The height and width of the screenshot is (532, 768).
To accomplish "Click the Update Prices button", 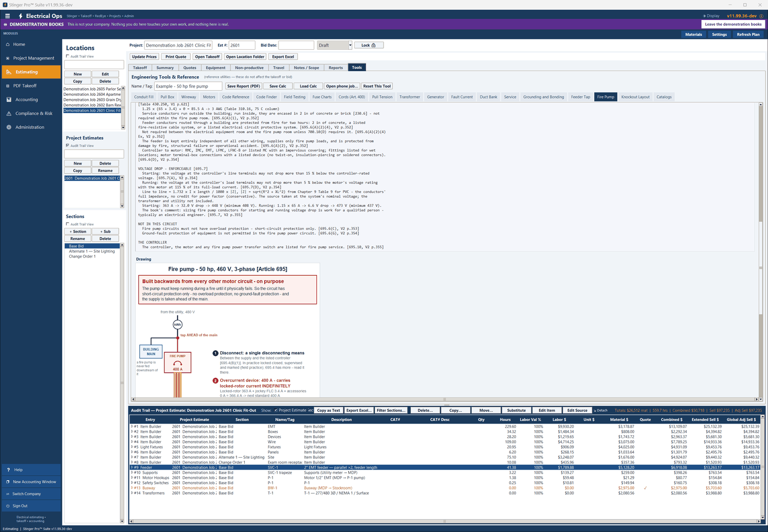I will coord(144,57).
